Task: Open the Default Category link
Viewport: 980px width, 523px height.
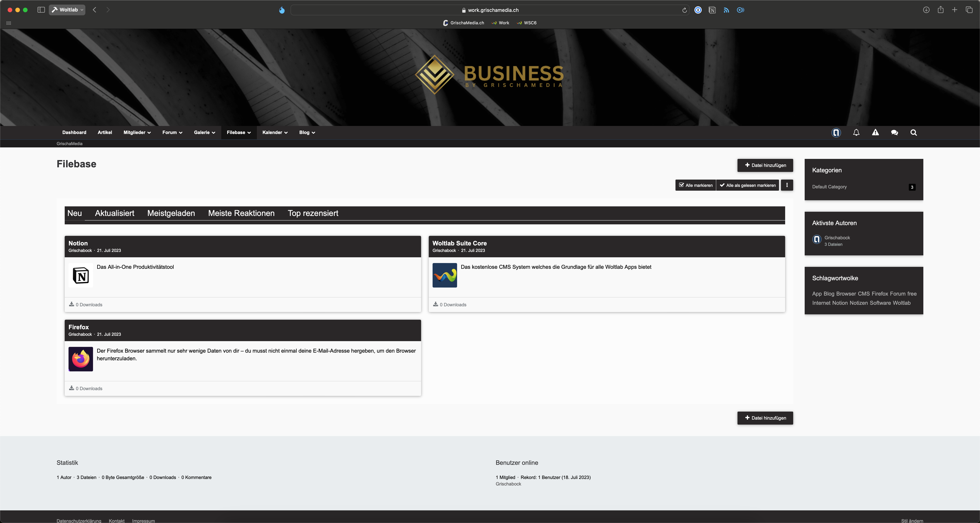Action: click(x=829, y=187)
